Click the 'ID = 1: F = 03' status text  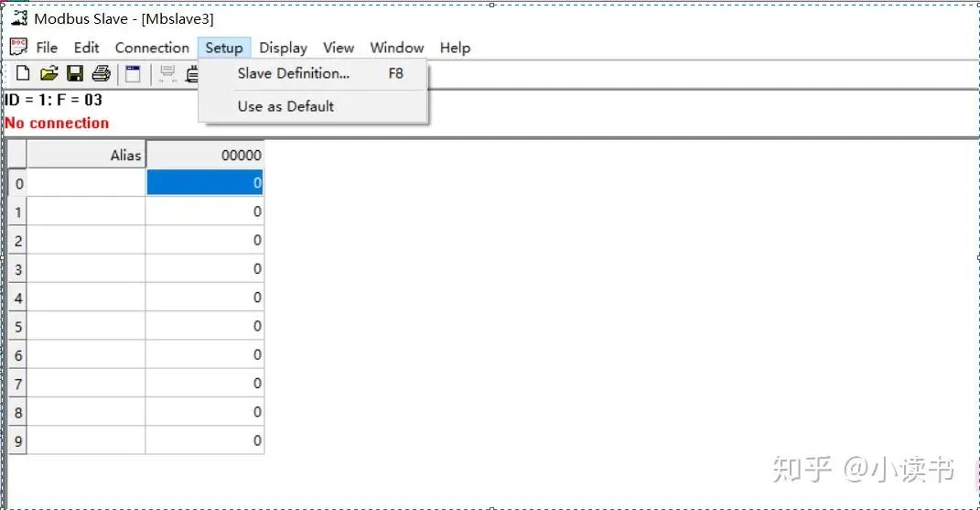point(53,100)
